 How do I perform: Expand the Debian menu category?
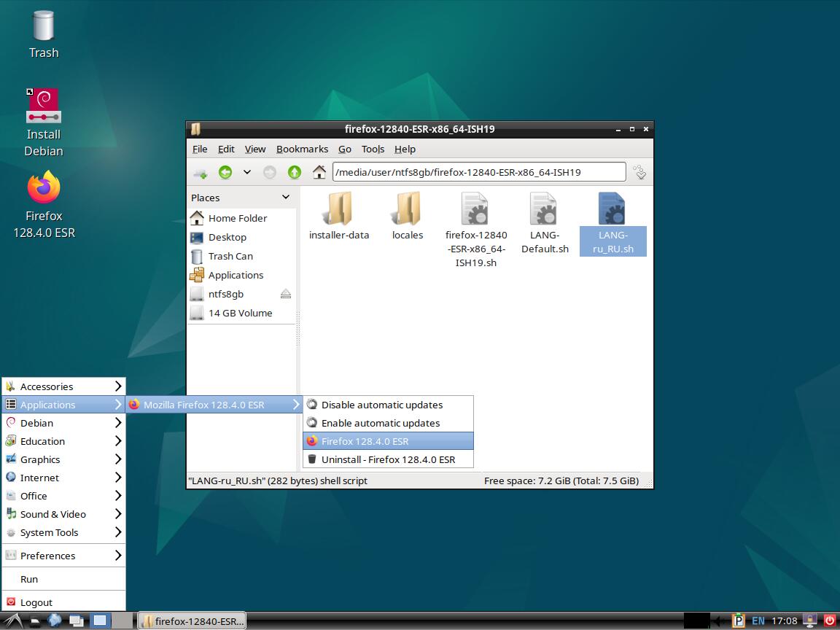coord(63,423)
